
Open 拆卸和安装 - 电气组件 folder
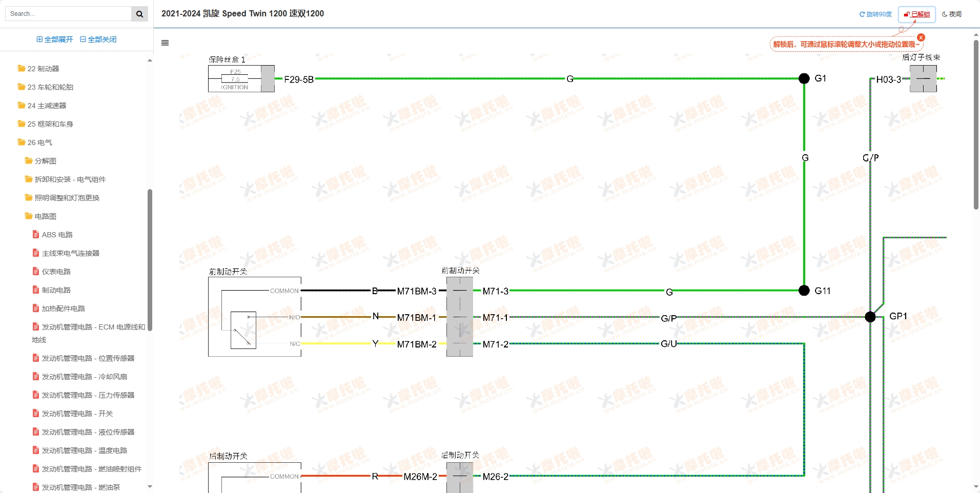coord(70,179)
